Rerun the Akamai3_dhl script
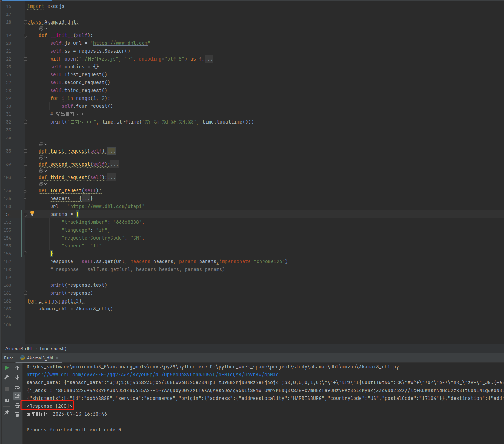This screenshot has height=444, width=504. pyautogui.click(x=7, y=368)
